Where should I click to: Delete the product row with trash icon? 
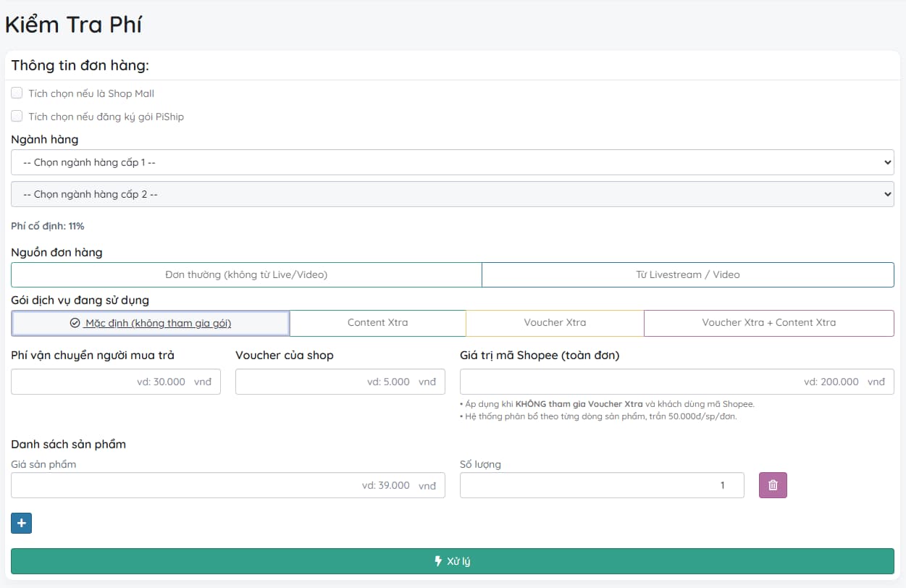click(773, 485)
